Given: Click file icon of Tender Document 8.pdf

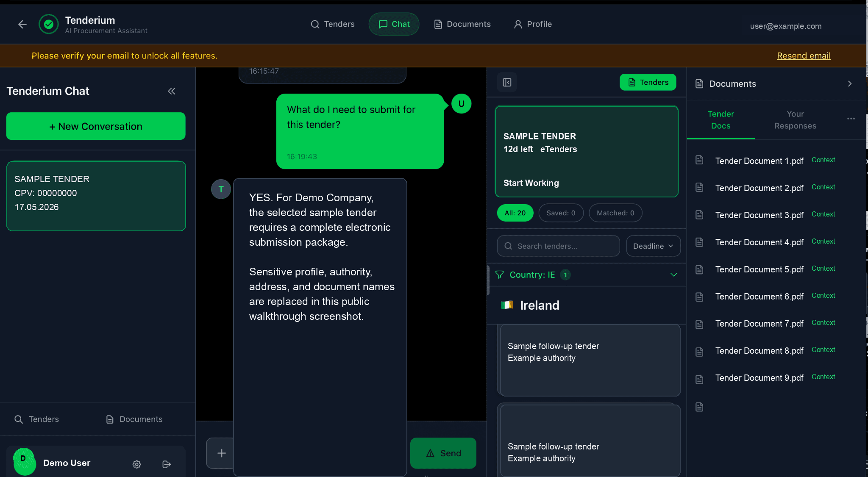Looking at the screenshot, I should pyautogui.click(x=699, y=352).
